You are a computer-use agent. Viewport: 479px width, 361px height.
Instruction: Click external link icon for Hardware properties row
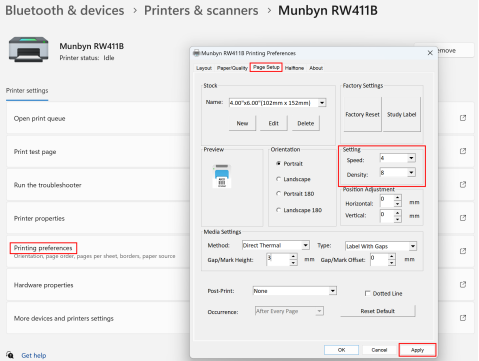pyautogui.click(x=463, y=284)
